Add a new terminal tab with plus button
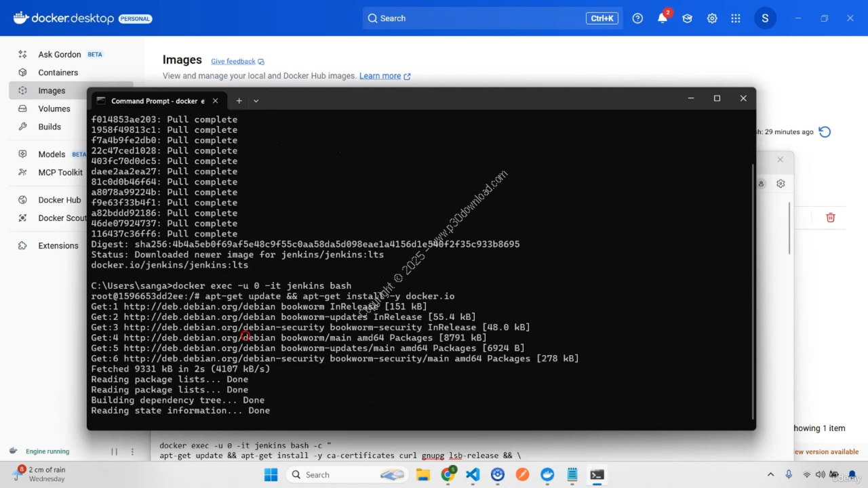The image size is (868, 488). pos(239,101)
